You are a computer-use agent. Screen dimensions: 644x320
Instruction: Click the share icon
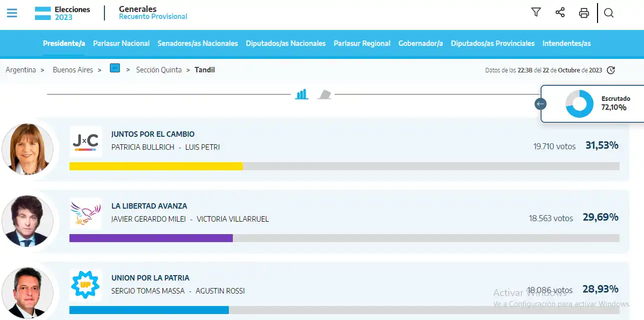pos(560,12)
